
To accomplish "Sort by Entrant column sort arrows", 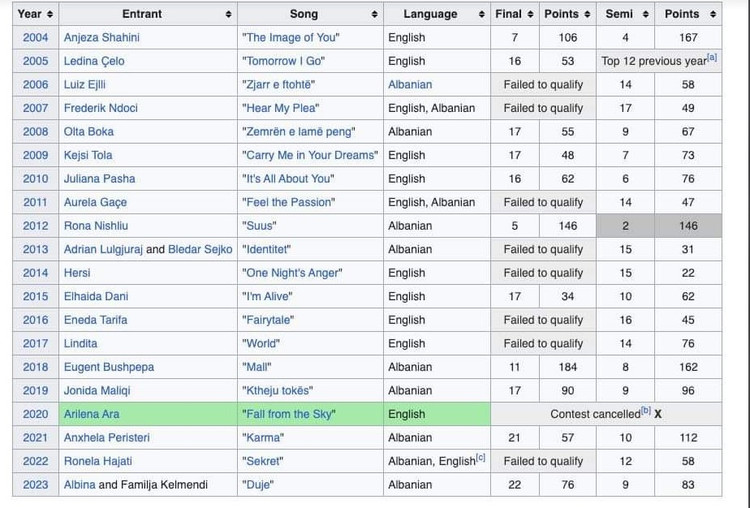I will pos(229,14).
